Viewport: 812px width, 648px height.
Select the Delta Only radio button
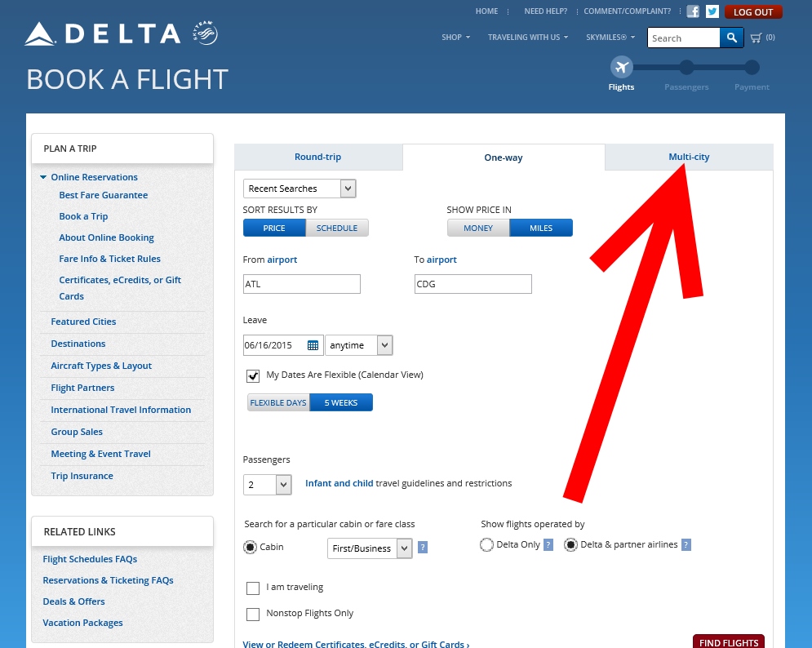486,544
